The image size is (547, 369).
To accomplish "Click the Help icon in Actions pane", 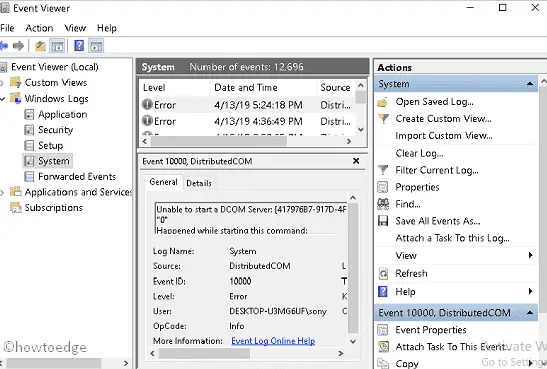I will tap(383, 292).
